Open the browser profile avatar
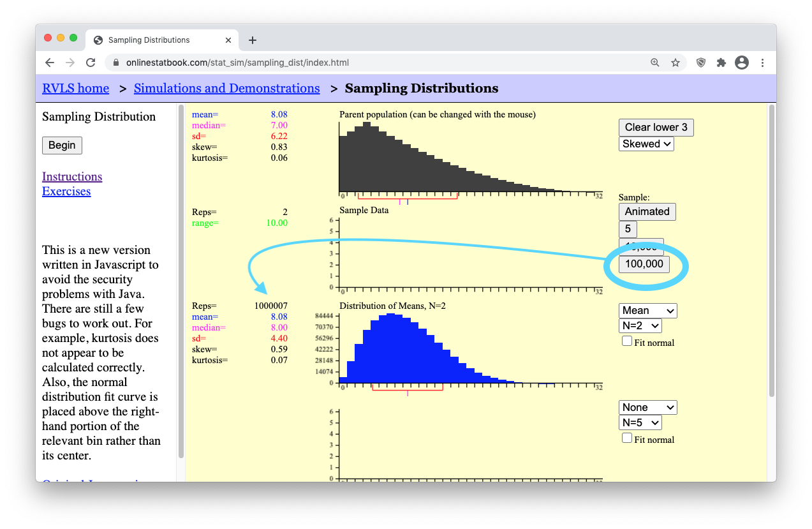The image size is (812, 529). 741,63
